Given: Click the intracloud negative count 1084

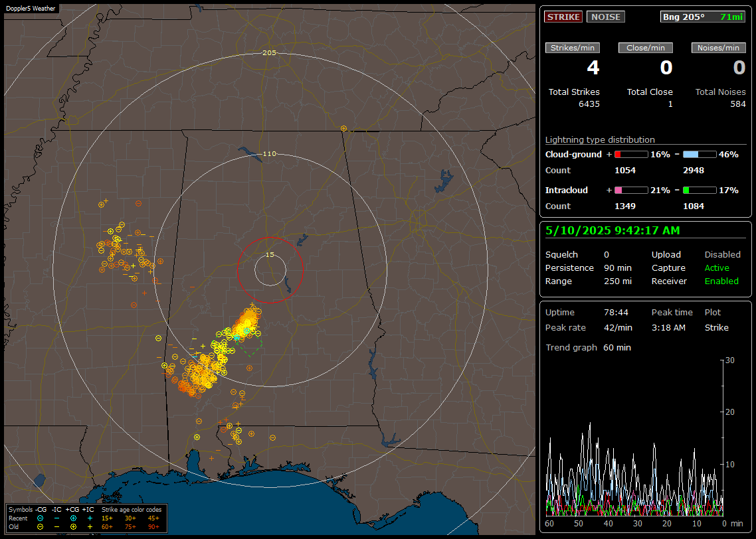Looking at the screenshot, I should (694, 206).
